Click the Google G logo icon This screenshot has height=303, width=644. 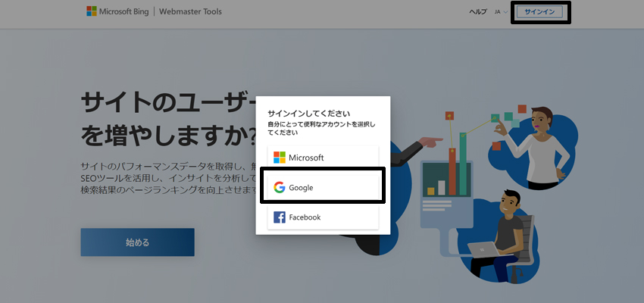(x=280, y=188)
